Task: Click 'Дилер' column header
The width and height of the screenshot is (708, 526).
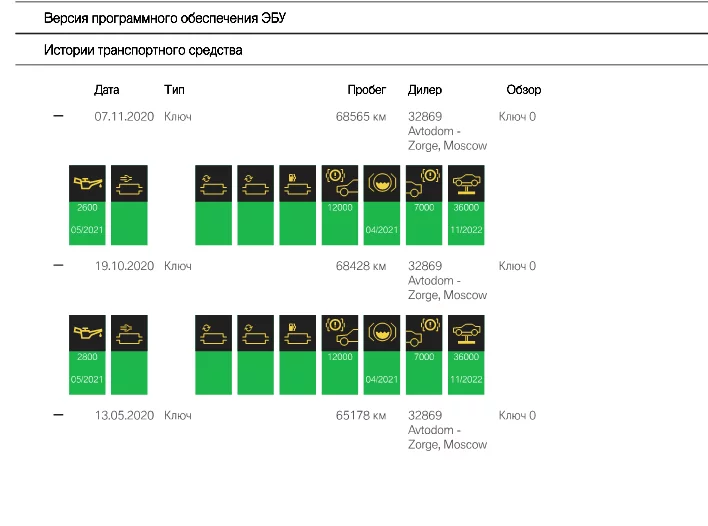Action: pos(425,90)
